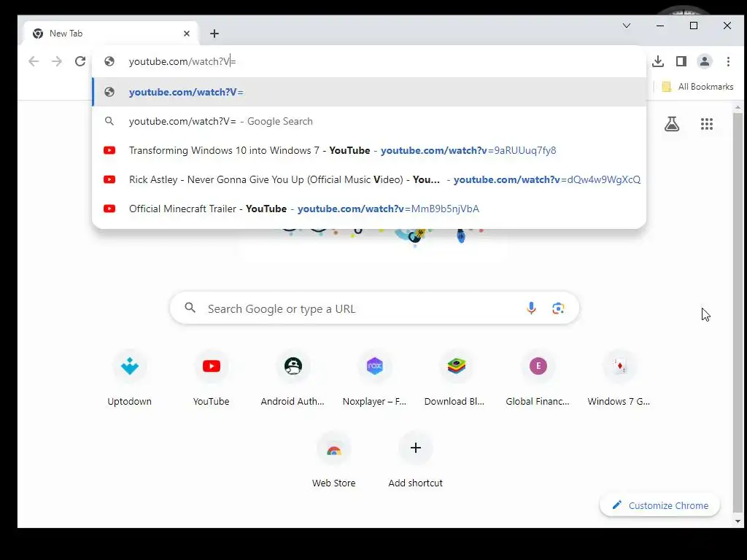Select Transforming Windows 10 into Windows 7 suggestion
This screenshot has width=747, height=560.
[369, 150]
